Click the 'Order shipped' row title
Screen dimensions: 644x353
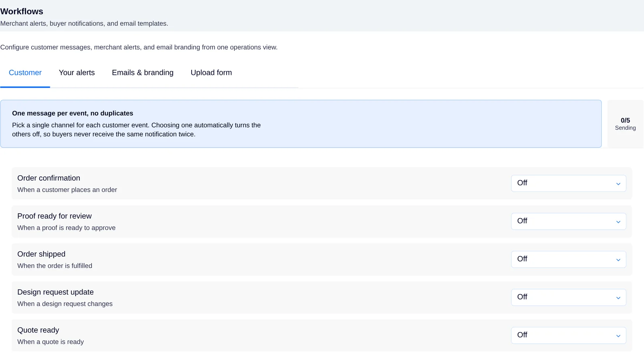point(41,254)
